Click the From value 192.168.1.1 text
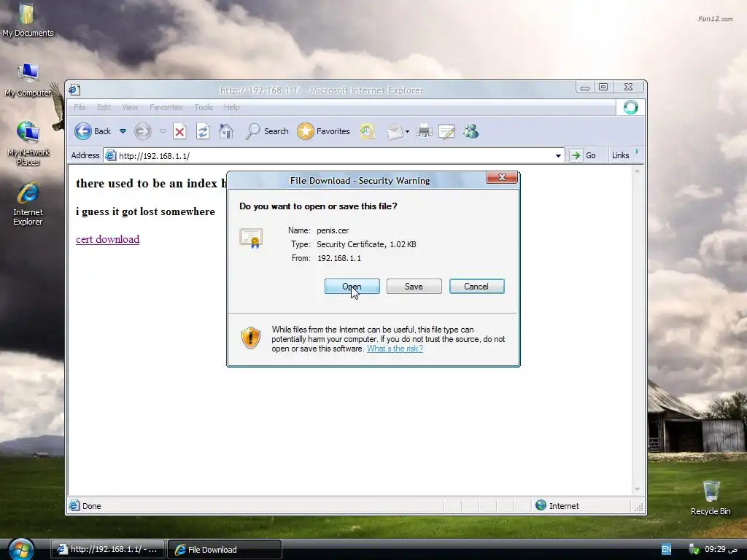 [x=339, y=258]
